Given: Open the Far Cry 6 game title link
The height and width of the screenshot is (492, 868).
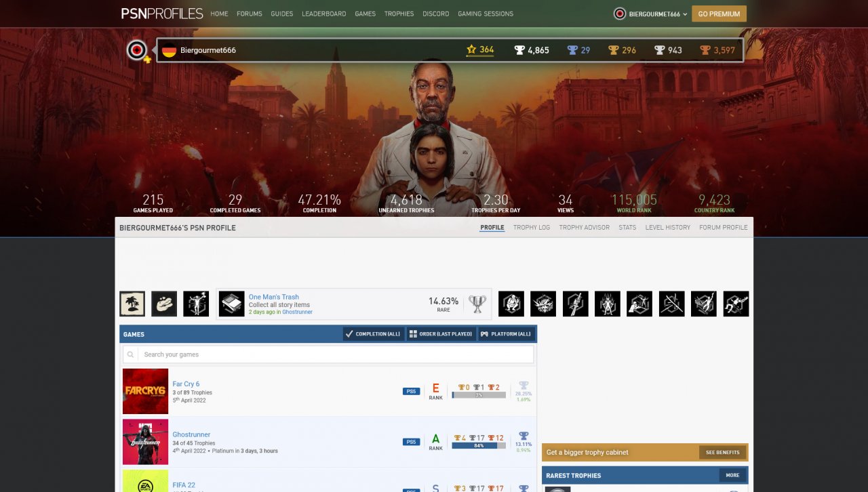Looking at the screenshot, I should 186,384.
